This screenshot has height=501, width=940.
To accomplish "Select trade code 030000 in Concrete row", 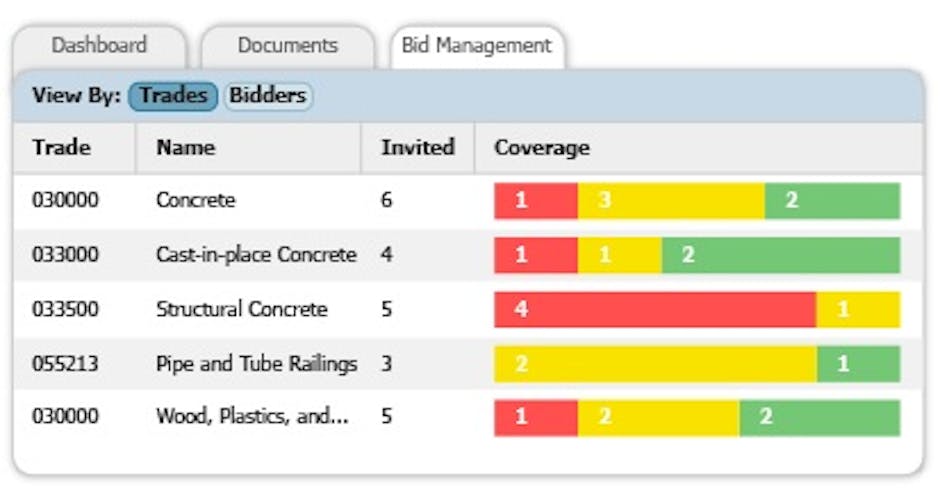I will point(65,200).
